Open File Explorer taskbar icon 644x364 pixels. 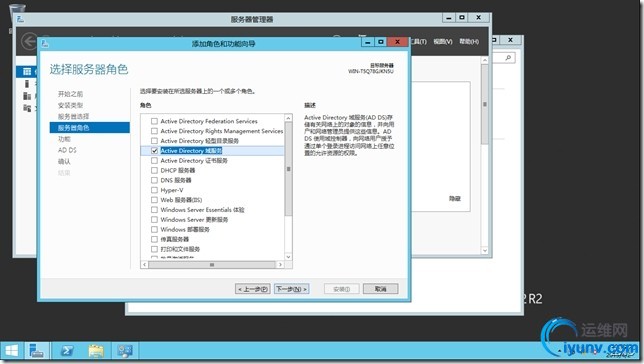tap(96, 351)
